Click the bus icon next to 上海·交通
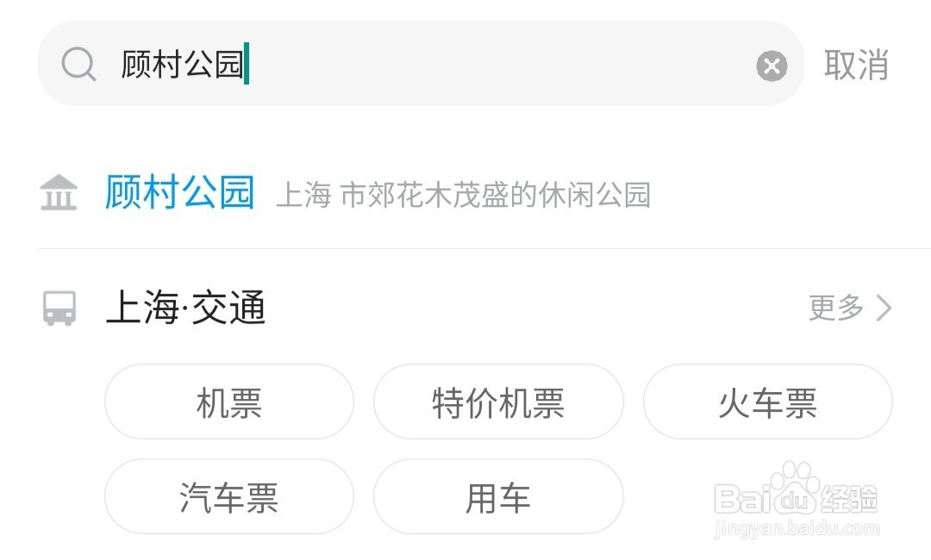 (x=58, y=310)
